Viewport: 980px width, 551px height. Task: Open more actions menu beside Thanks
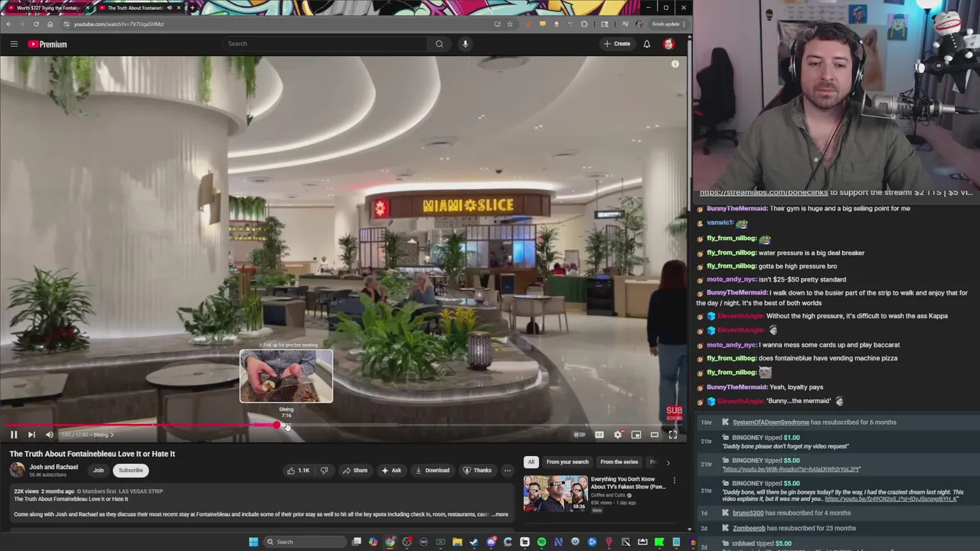pos(508,471)
